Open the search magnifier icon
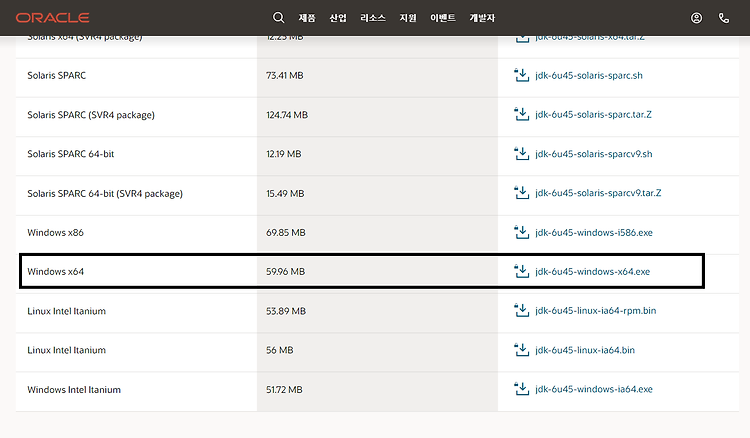The width and height of the screenshot is (750, 438). [x=278, y=18]
